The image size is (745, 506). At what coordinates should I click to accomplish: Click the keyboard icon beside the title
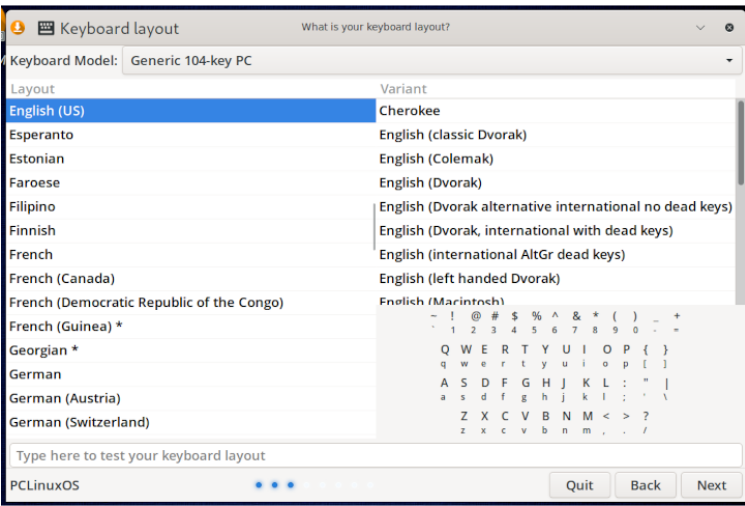click(46, 28)
